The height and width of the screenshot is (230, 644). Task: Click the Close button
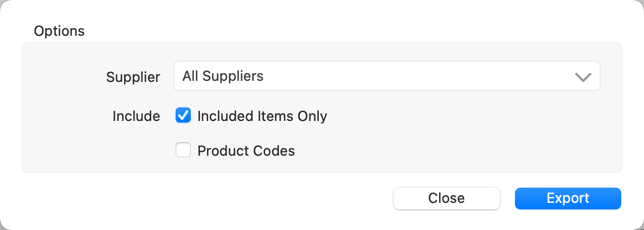tap(446, 198)
